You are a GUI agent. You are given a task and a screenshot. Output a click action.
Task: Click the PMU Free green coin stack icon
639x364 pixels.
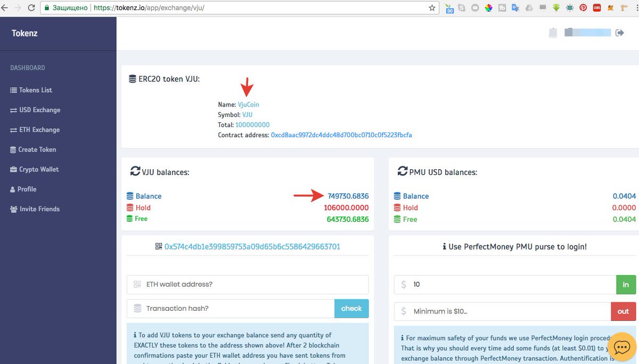[x=397, y=219]
